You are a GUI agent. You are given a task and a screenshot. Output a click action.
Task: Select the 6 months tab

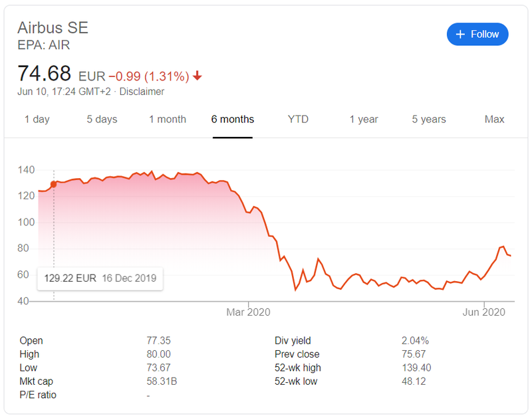233,120
